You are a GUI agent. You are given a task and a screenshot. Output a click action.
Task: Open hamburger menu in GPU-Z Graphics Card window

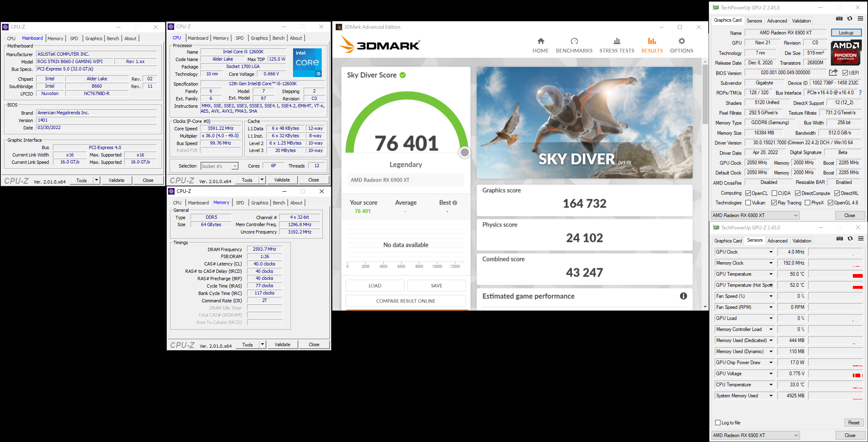tap(861, 19)
